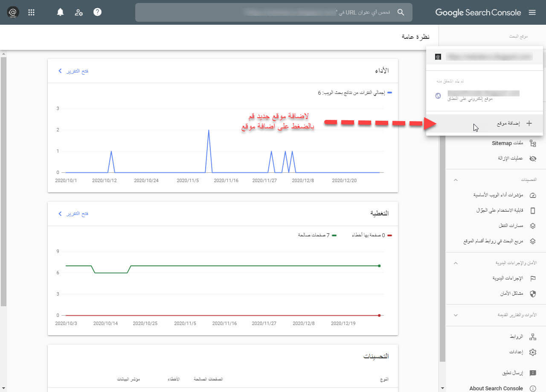Open the help question mark icon
546x392 pixels.
tap(97, 12)
